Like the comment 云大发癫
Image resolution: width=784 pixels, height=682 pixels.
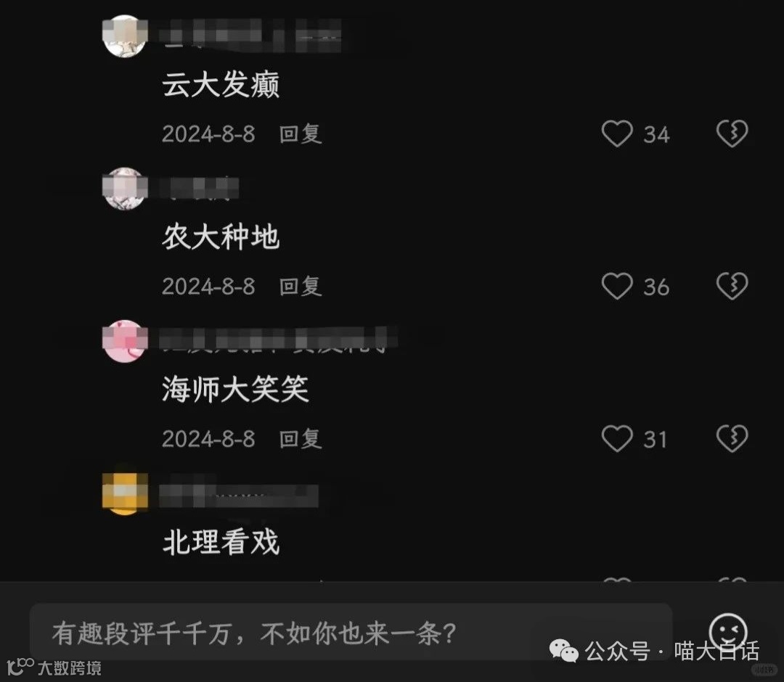pos(617,133)
